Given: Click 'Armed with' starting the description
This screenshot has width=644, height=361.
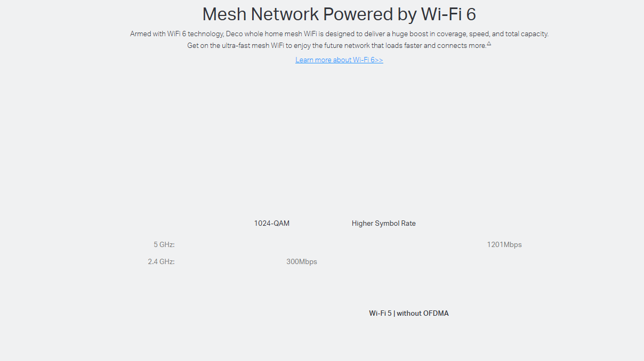Looking at the screenshot, I should click(x=147, y=34).
